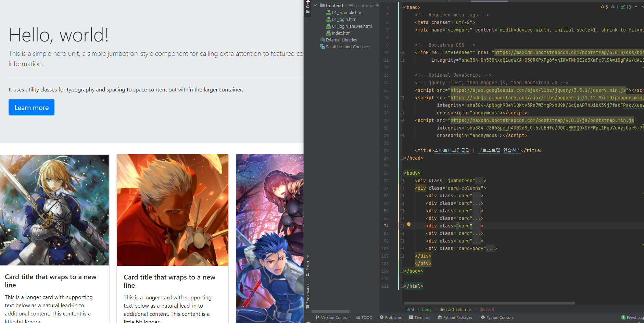Select 01_example.html file in project tree
The width and height of the screenshot is (644, 323).
348,12
